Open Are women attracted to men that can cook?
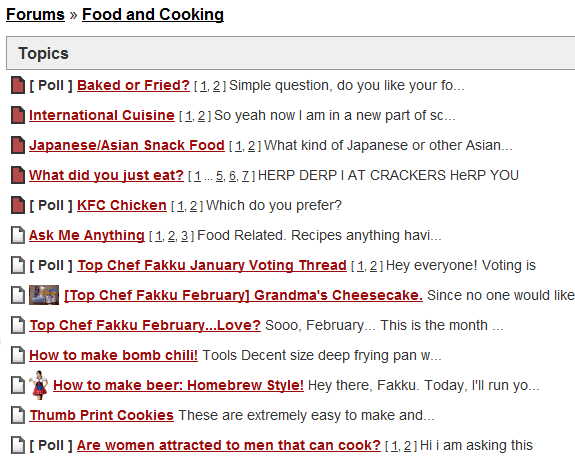Image resolution: width=575 pixels, height=461 pixels. [x=229, y=445]
